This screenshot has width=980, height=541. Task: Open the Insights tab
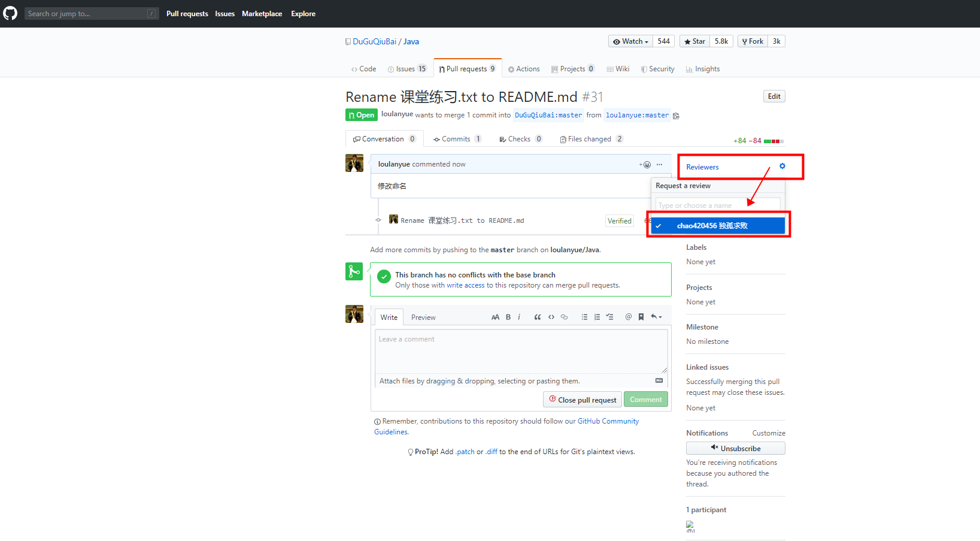(x=703, y=69)
